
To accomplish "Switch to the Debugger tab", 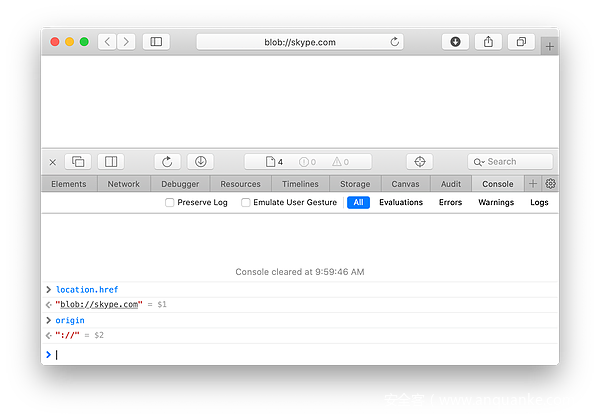I will point(180,184).
